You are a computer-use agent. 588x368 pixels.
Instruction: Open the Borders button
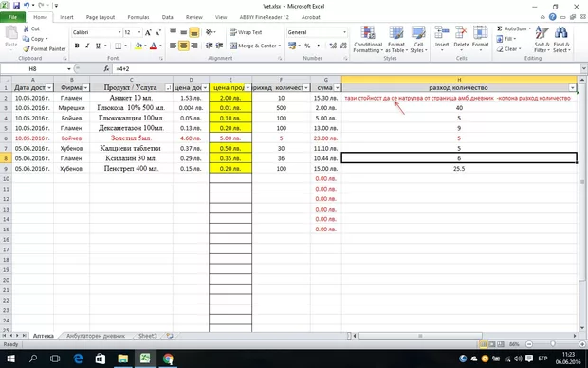pyautogui.click(x=119, y=46)
